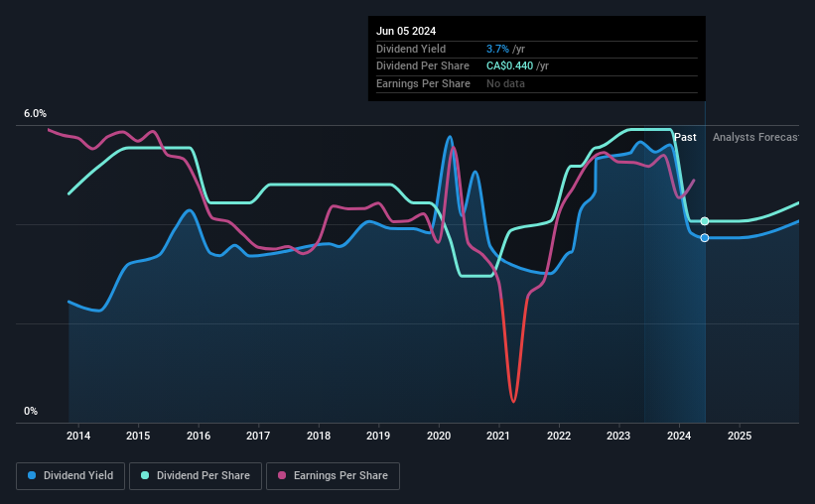Toggle the Dividend Yield legend series
815x504 pixels.
[70, 476]
